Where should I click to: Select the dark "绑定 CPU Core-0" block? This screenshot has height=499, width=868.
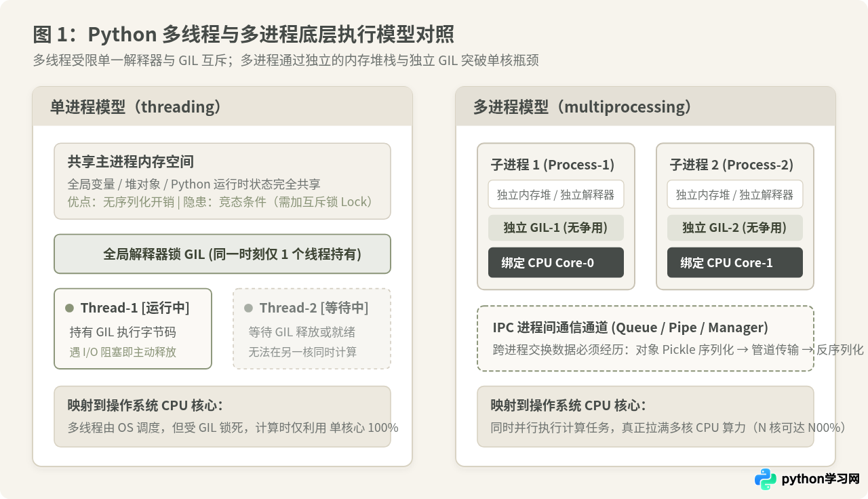click(x=556, y=262)
